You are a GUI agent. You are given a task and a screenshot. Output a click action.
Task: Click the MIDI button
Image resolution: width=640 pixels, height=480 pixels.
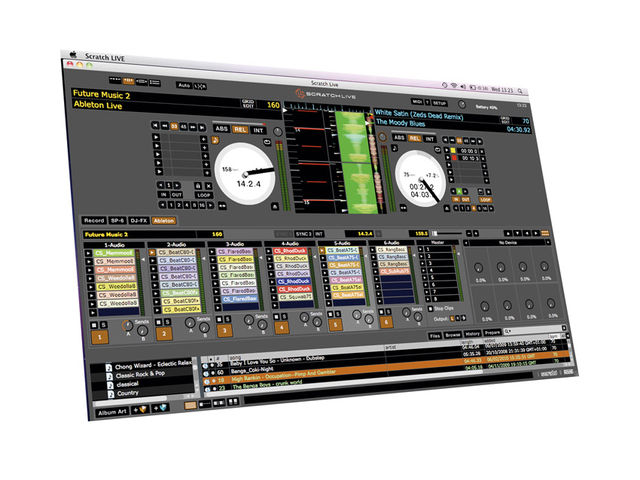point(417,102)
